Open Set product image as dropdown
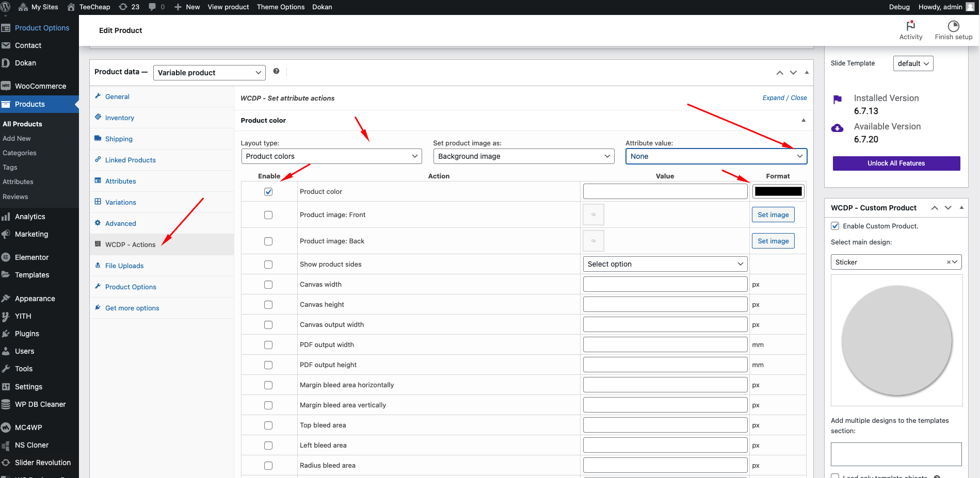Viewport: 980px width, 478px height. (x=524, y=156)
